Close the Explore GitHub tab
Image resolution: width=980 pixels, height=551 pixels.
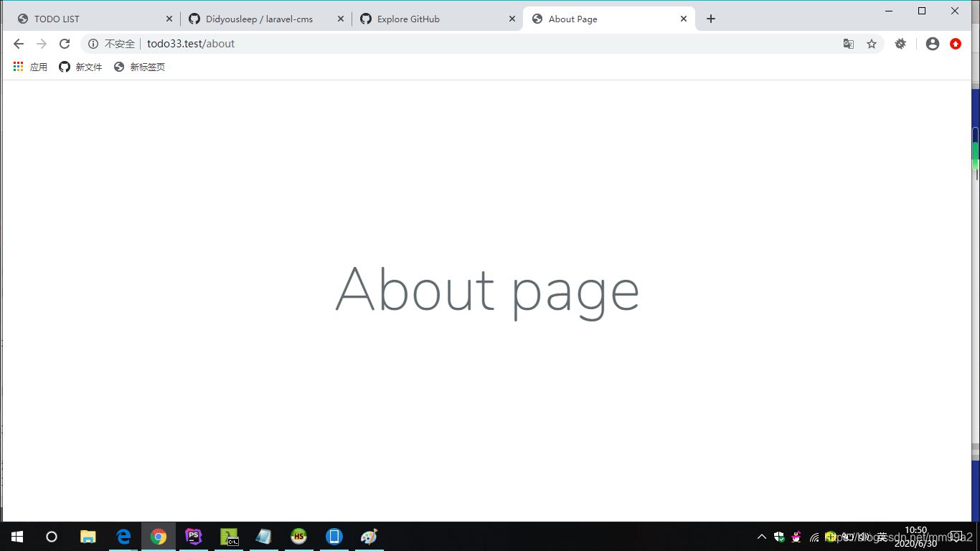coord(512,19)
